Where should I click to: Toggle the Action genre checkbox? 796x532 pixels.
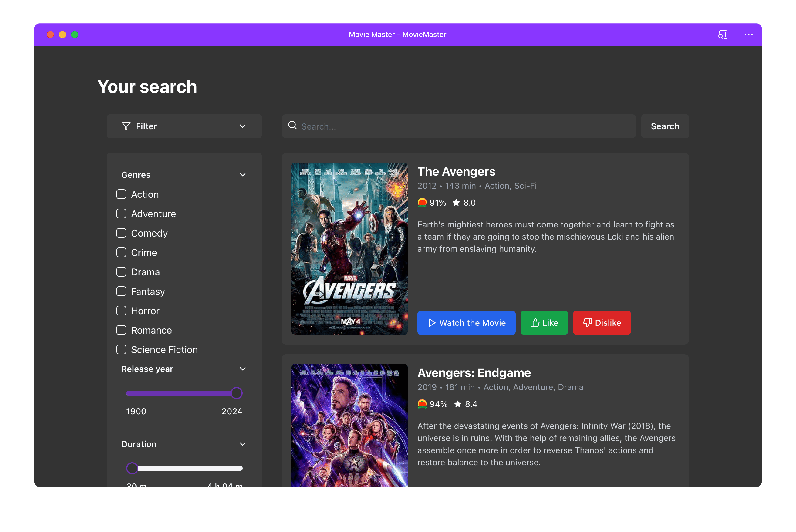pyautogui.click(x=121, y=194)
